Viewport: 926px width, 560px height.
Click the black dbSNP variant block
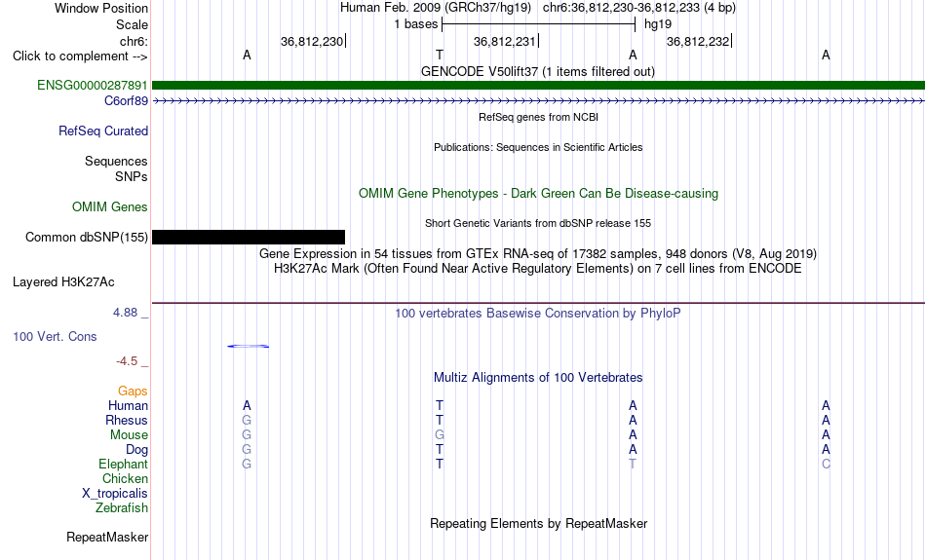click(249, 238)
